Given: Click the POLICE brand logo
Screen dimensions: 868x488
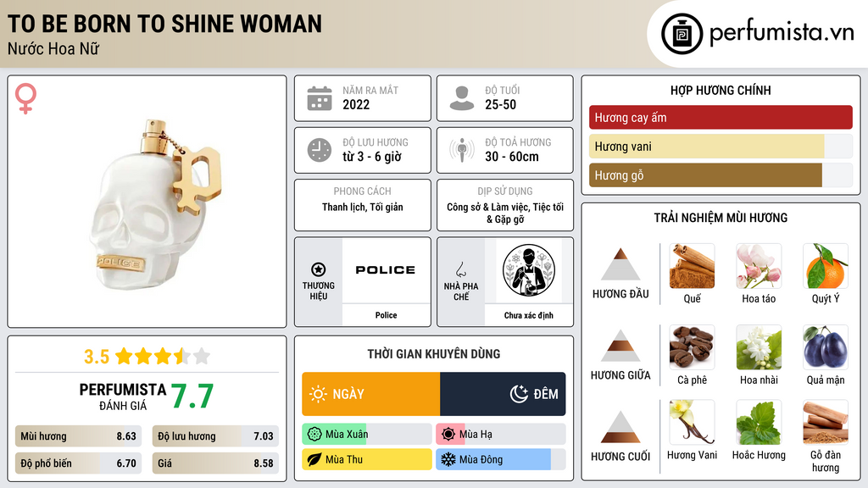Looking at the screenshot, I should tap(386, 270).
